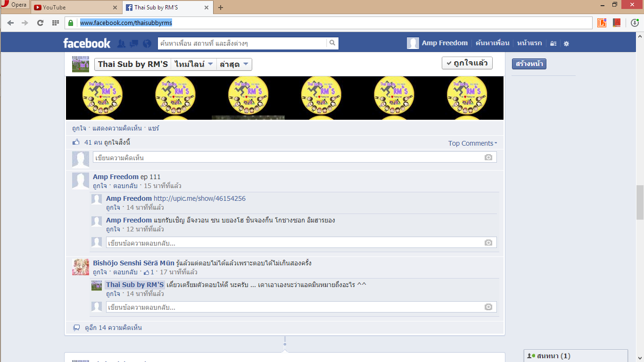644x362 pixels.
Task: Expand the ล่าสุด dropdown
Action: (234, 64)
